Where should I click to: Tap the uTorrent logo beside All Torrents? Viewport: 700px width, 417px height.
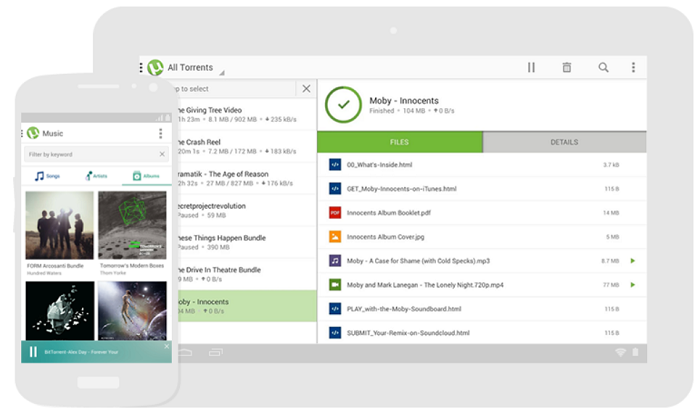155,67
